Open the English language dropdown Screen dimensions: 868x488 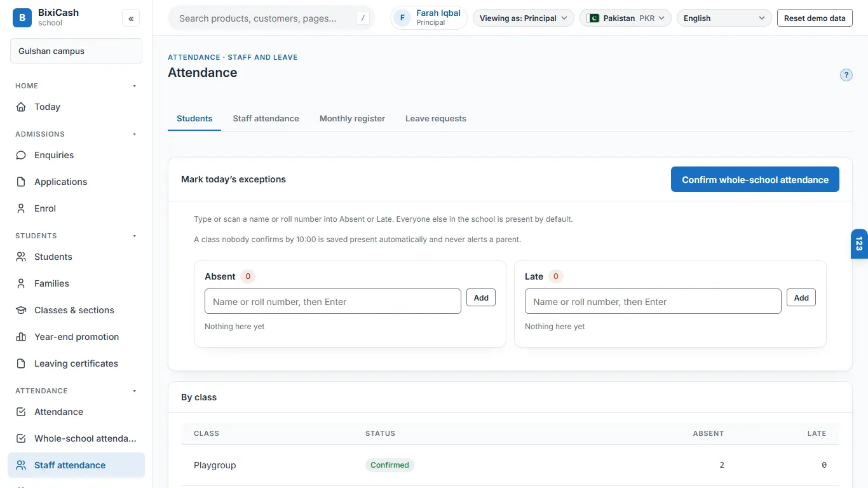724,18
